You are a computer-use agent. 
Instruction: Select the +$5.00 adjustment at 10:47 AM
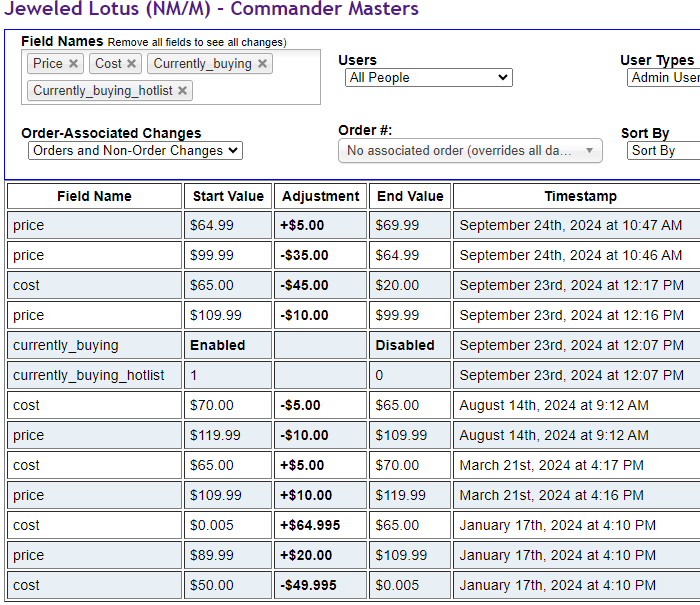pyautogui.click(x=321, y=225)
